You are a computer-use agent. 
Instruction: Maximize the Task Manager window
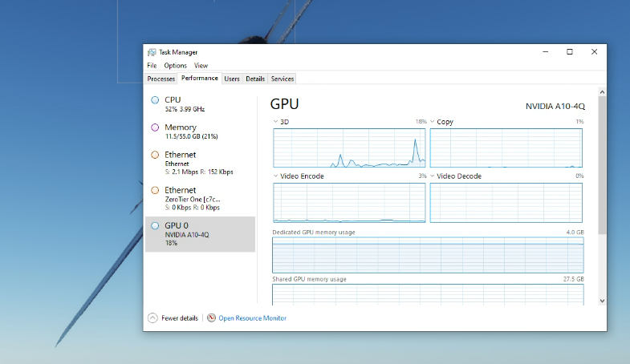[x=570, y=52]
